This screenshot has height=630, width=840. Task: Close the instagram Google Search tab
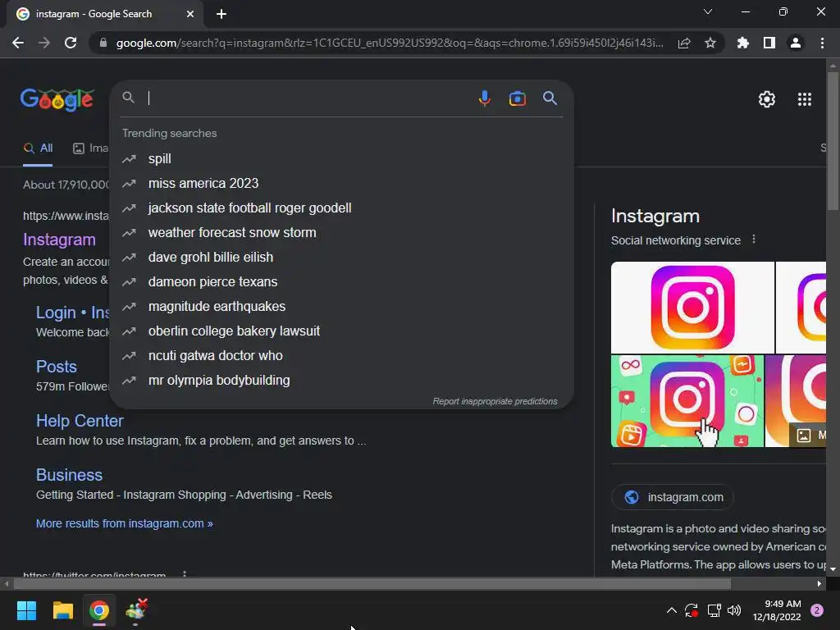(189, 14)
